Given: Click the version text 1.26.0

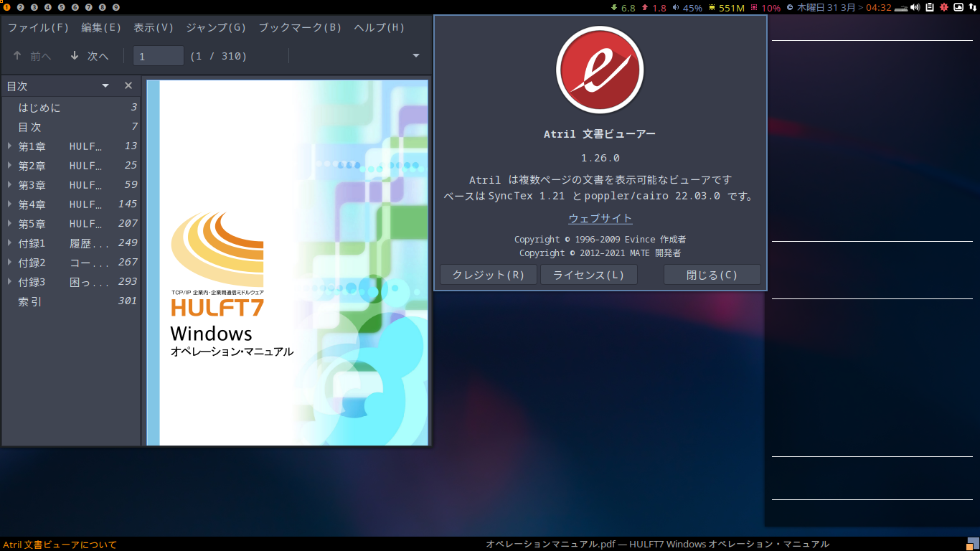Looking at the screenshot, I should point(600,158).
